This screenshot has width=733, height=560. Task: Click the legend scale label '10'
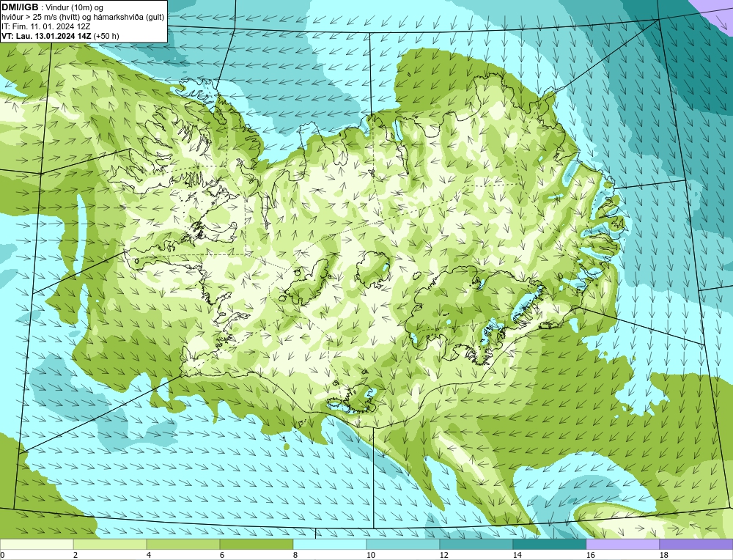pyautogui.click(x=371, y=555)
